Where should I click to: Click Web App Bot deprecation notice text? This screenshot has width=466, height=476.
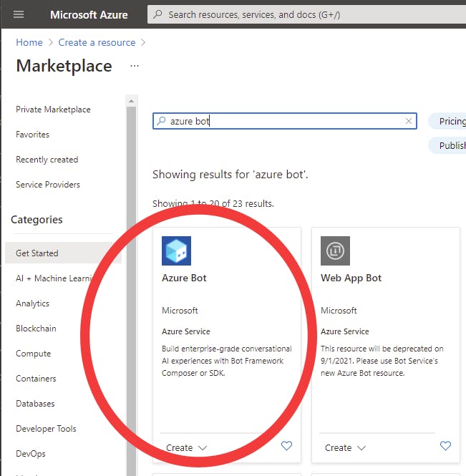(x=382, y=361)
